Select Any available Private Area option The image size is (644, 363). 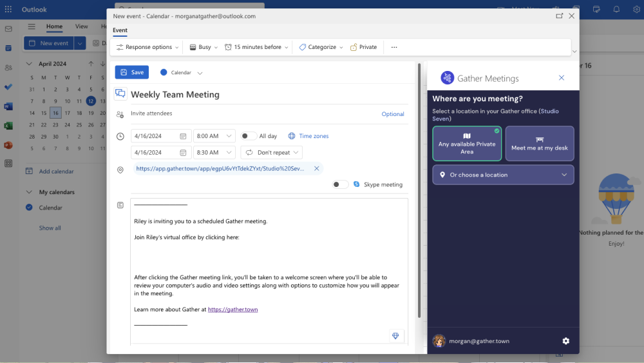(x=466, y=144)
